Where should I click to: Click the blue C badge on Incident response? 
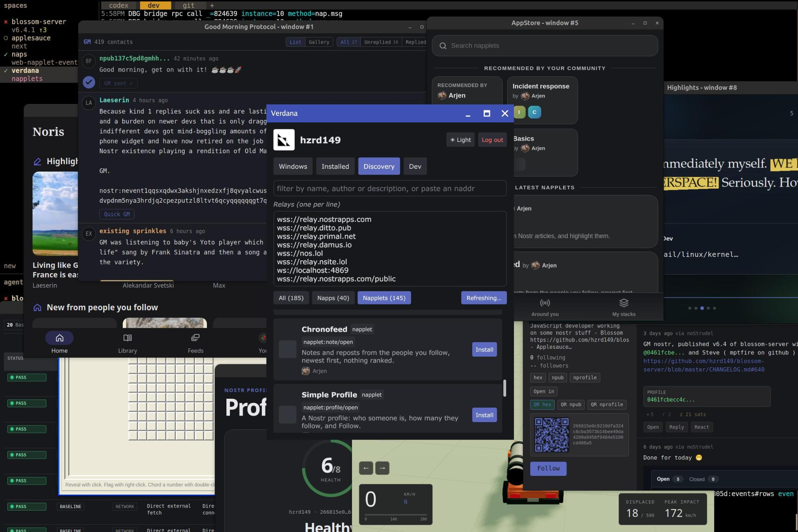pyautogui.click(x=534, y=112)
